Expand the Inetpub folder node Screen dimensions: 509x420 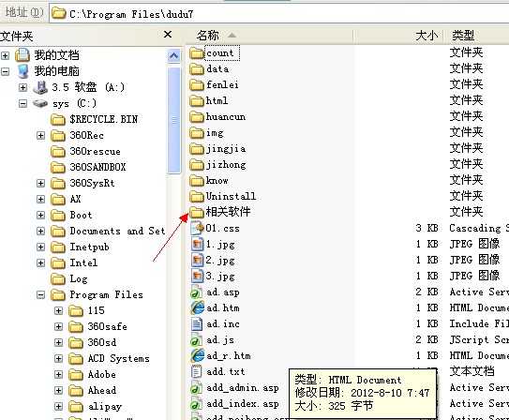(x=40, y=247)
